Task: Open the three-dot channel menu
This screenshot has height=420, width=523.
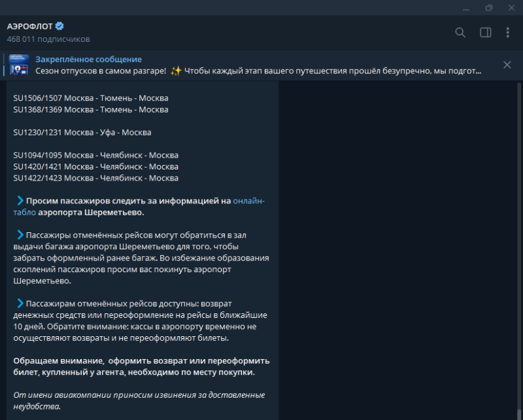Action: tap(508, 33)
